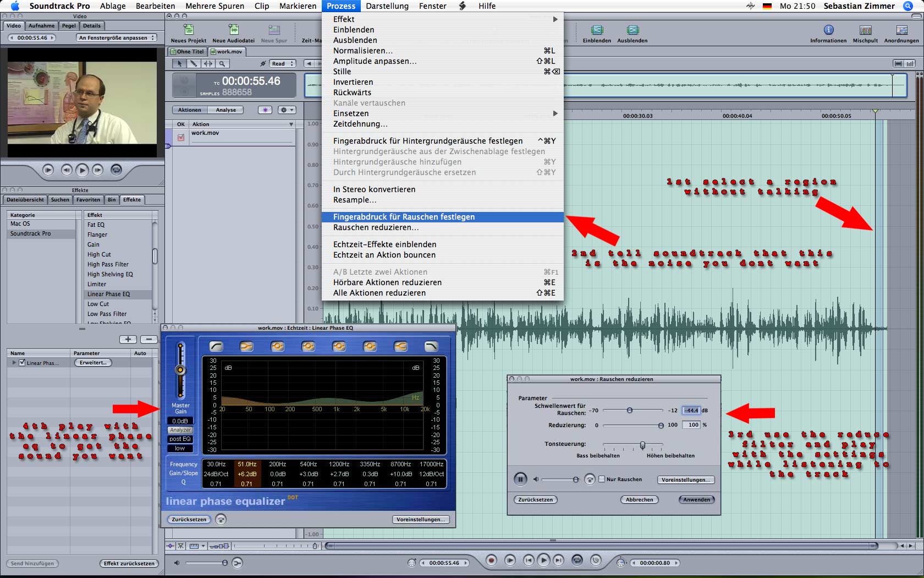Click the -44.4 dB threshold input field
The image size is (924, 578).
coord(691,410)
